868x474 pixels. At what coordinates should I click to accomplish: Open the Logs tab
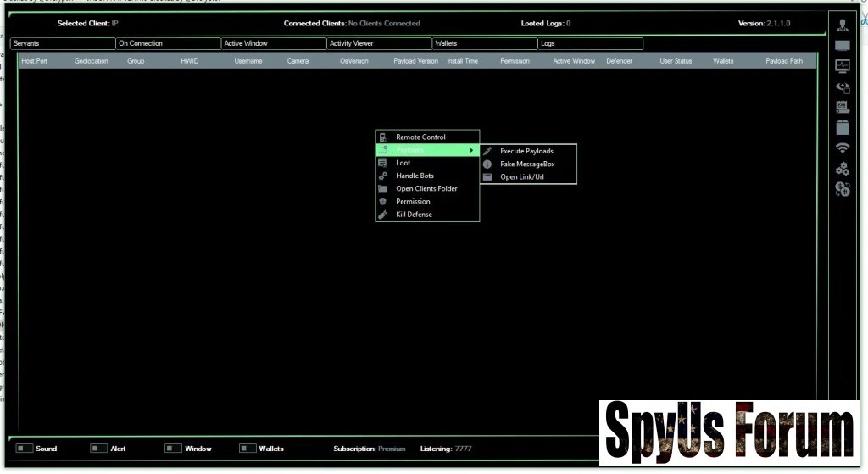click(590, 43)
